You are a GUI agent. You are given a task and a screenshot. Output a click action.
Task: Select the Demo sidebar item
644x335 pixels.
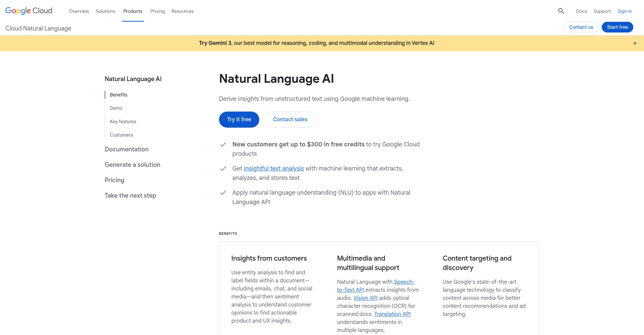(116, 108)
